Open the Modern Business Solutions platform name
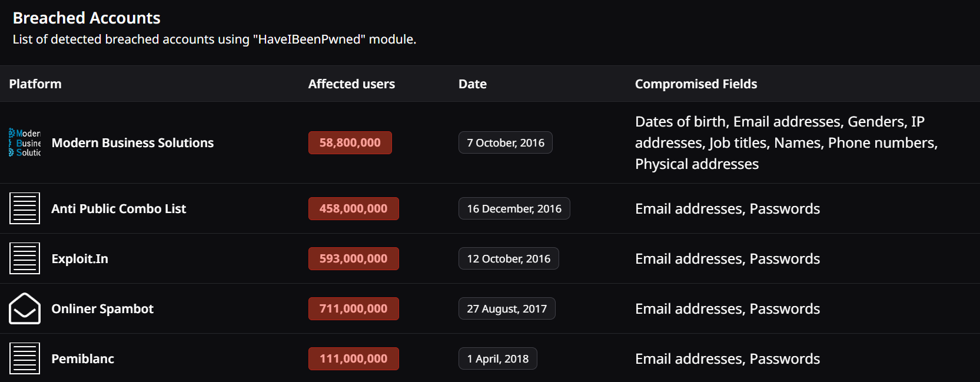 132,143
